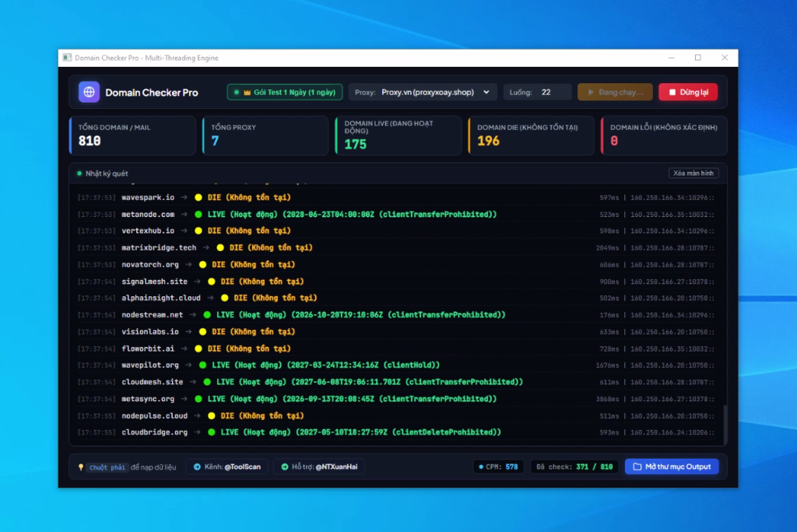The height and width of the screenshot is (532, 797).
Task: Click the Tổng Domain / Mail card
Action: coord(132,135)
